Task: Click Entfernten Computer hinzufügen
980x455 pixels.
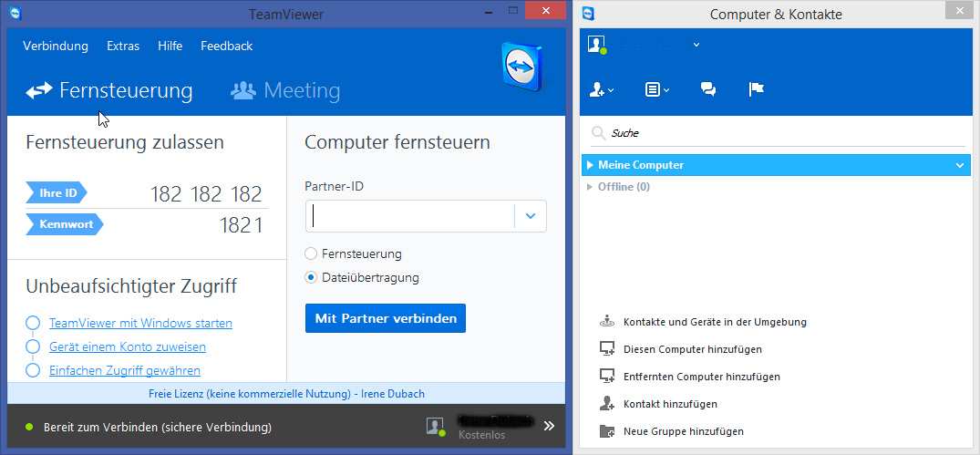Action: click(x=702, y=377)
